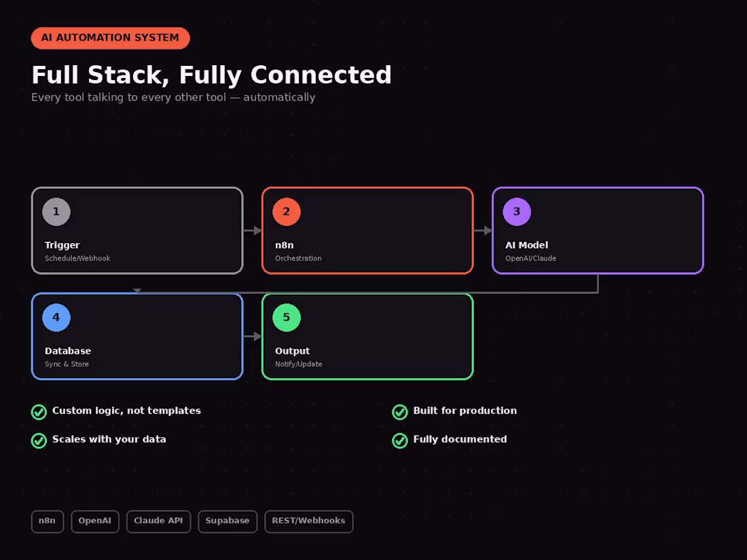This screenshot has height=560, width=747.
Task: Select the REST/Webhooks tag chip
Action: (x=309, y=521)
